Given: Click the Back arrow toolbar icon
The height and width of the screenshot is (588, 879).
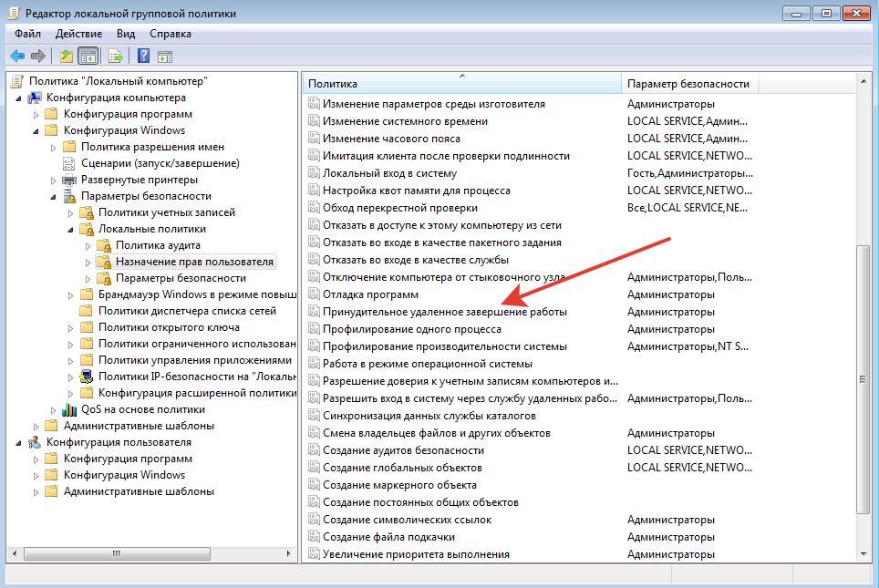Looking at the screenshot, I should point(17,56).
